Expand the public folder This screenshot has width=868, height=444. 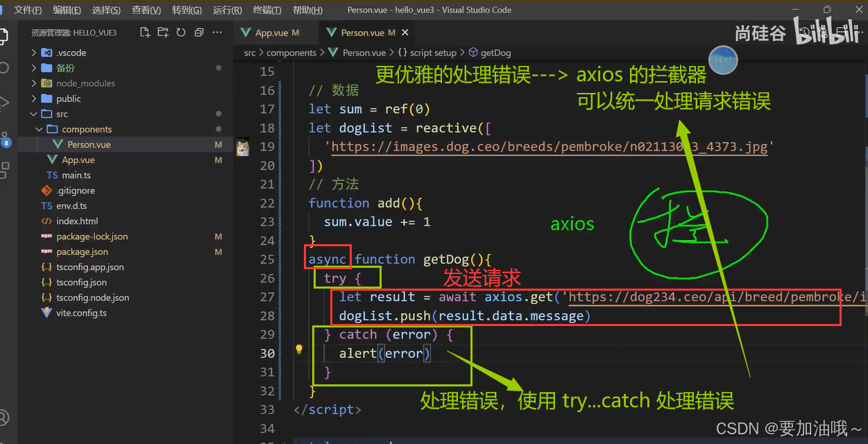[x=33, y=99]
